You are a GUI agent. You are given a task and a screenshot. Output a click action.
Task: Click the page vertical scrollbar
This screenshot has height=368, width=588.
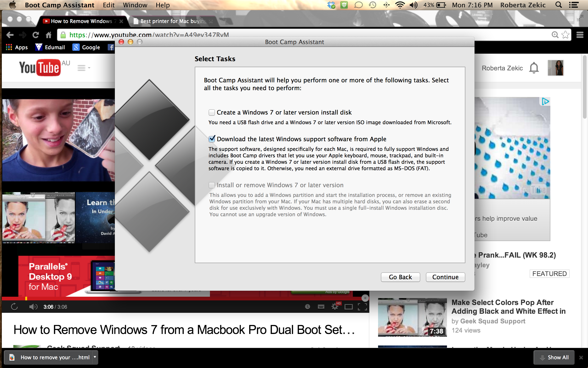tap(585, 87)
